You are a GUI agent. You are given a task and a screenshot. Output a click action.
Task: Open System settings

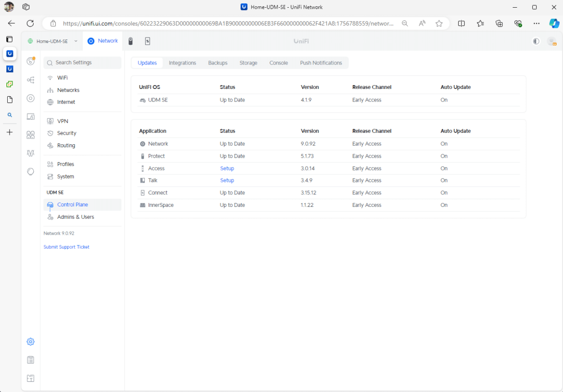coord(82,177)
